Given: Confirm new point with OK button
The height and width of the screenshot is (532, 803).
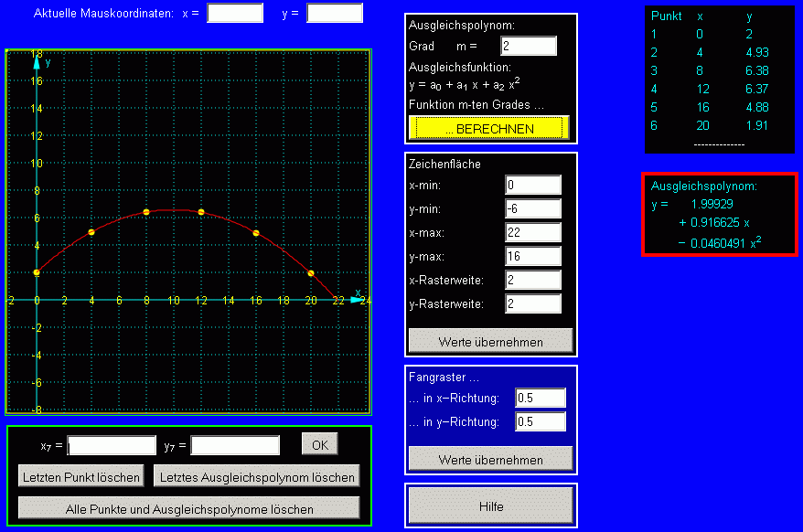Looking at the screenshot, I should point(319,444).
